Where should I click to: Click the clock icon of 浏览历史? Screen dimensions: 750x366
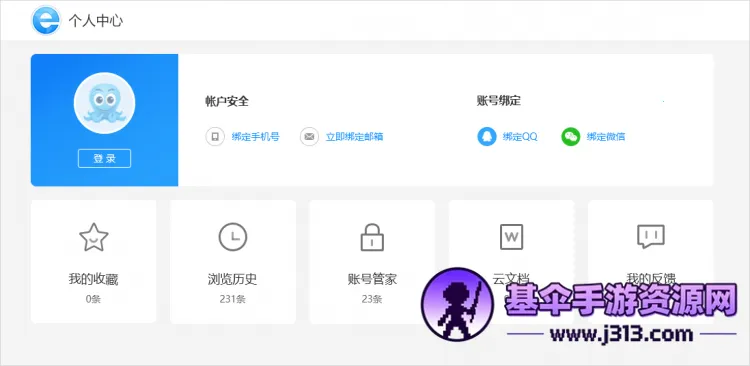pos(233,237)
